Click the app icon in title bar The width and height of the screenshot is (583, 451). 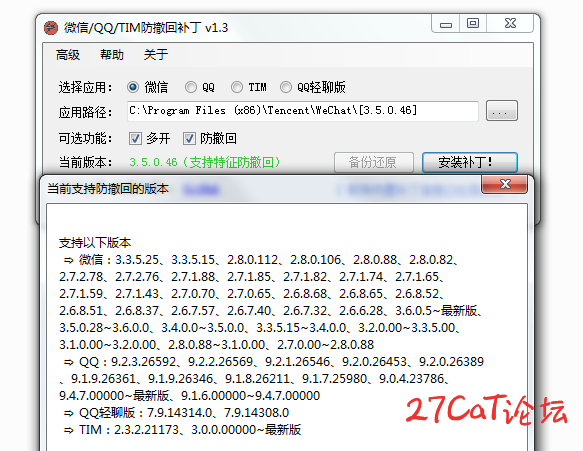coord(51,28)
